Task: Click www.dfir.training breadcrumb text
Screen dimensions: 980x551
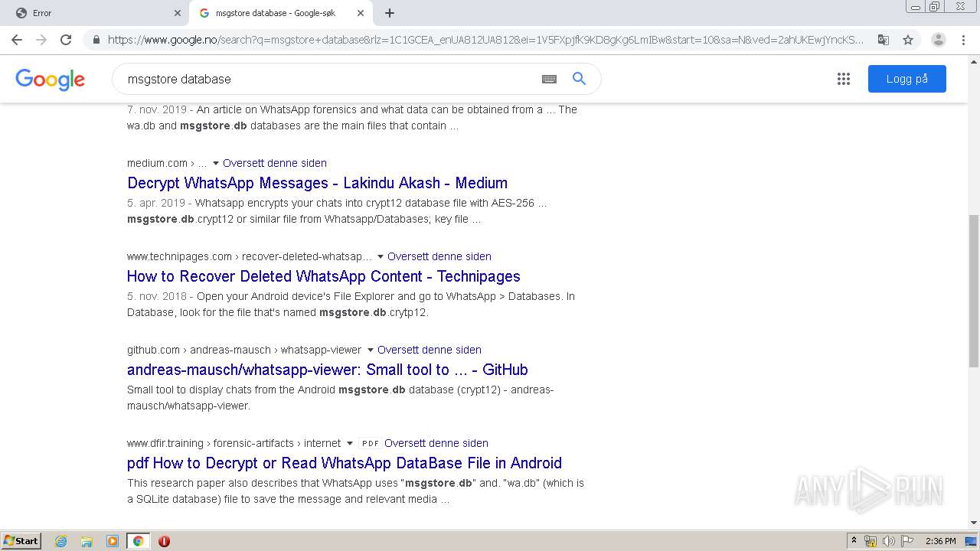Action: click(234, 443)
